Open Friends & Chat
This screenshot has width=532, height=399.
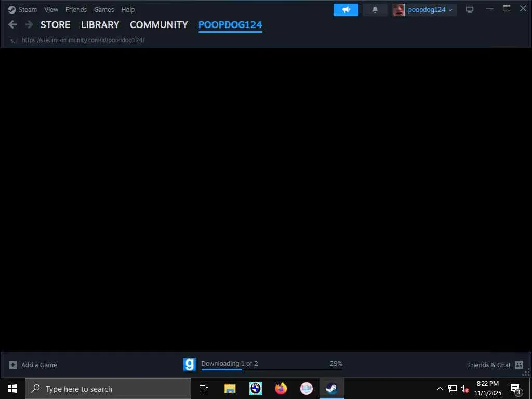(x=489, y=365)
